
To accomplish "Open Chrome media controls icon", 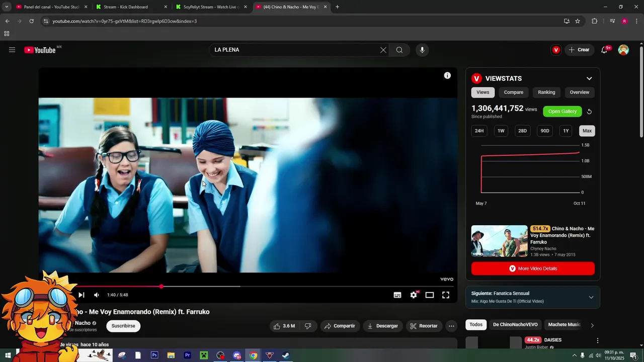I will [x=612, y=21].
